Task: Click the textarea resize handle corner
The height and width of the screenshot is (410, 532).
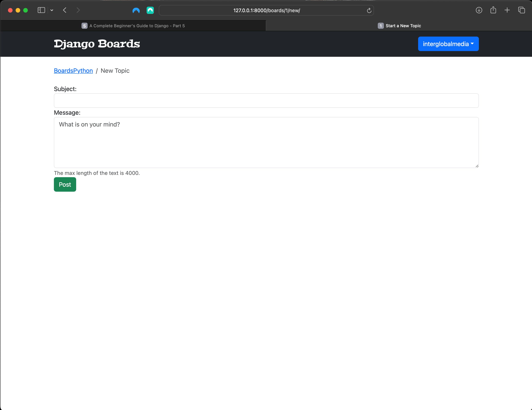Action: [x=477, y=166]
